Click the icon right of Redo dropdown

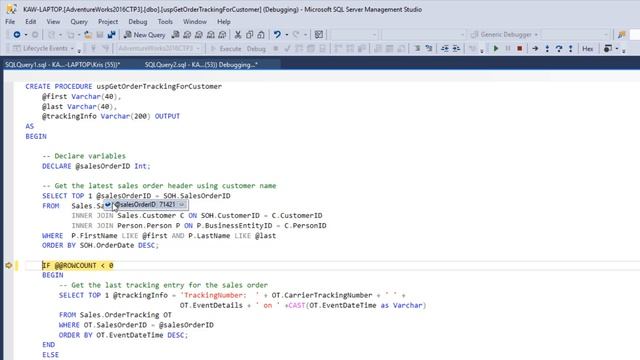(319, 35)
